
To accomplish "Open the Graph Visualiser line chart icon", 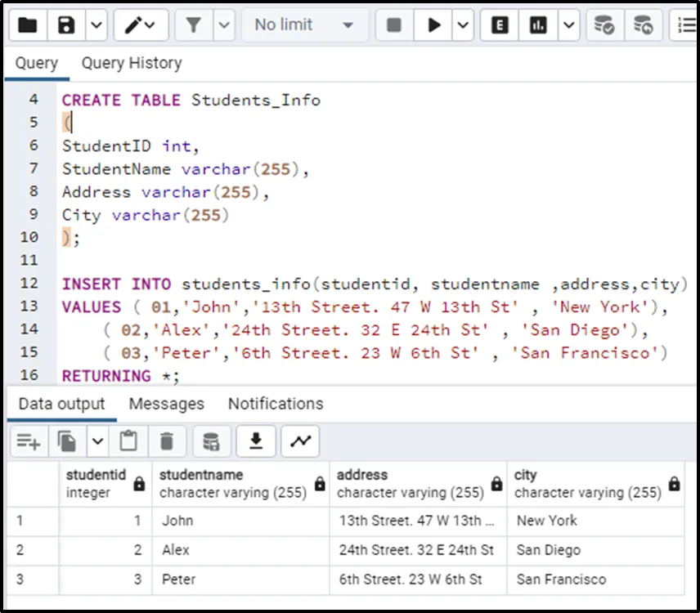I will point(300,442).
